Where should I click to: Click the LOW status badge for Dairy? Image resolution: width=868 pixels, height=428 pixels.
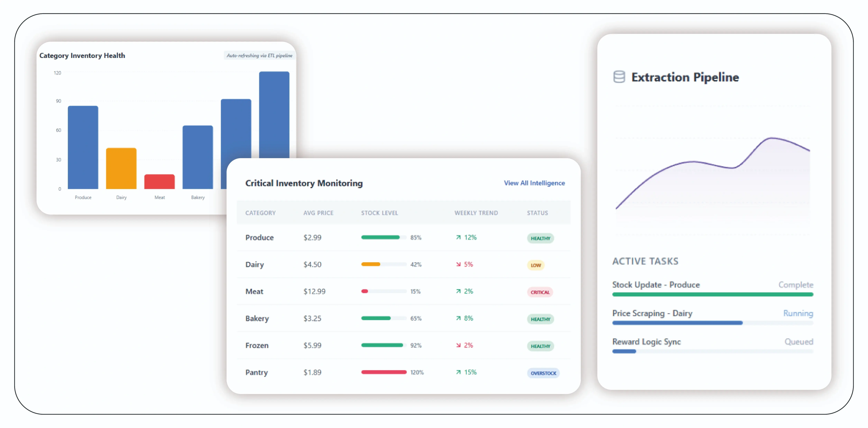tap(535, 265)
